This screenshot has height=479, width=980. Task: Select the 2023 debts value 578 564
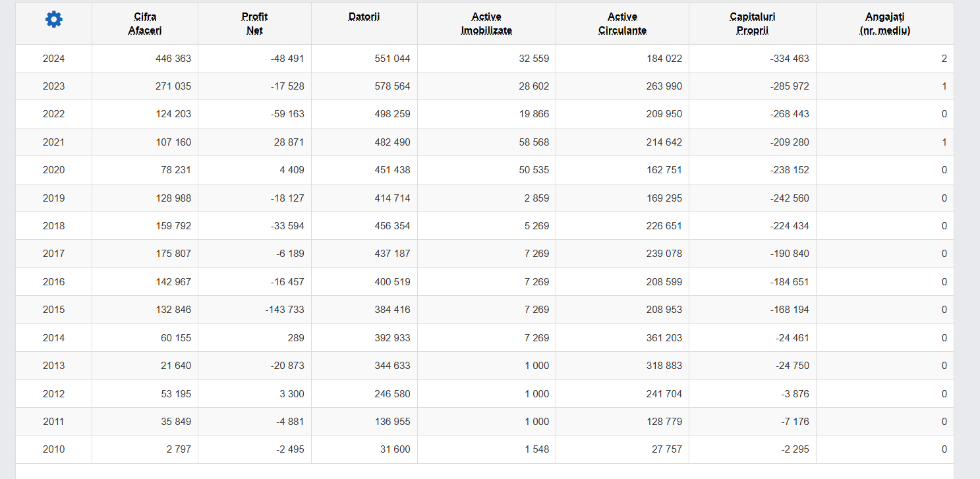coord(392,86)
